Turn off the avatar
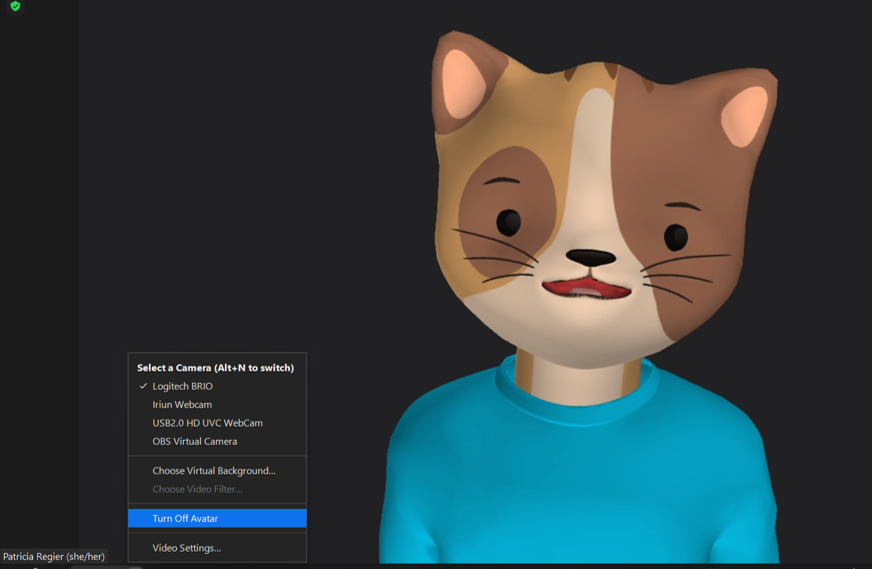 tap(185, 519)
